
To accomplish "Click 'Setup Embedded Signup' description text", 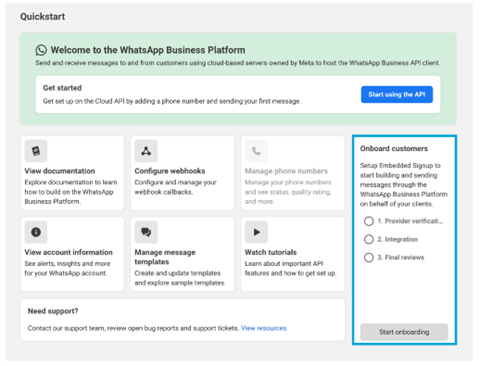I will (404, 185).
